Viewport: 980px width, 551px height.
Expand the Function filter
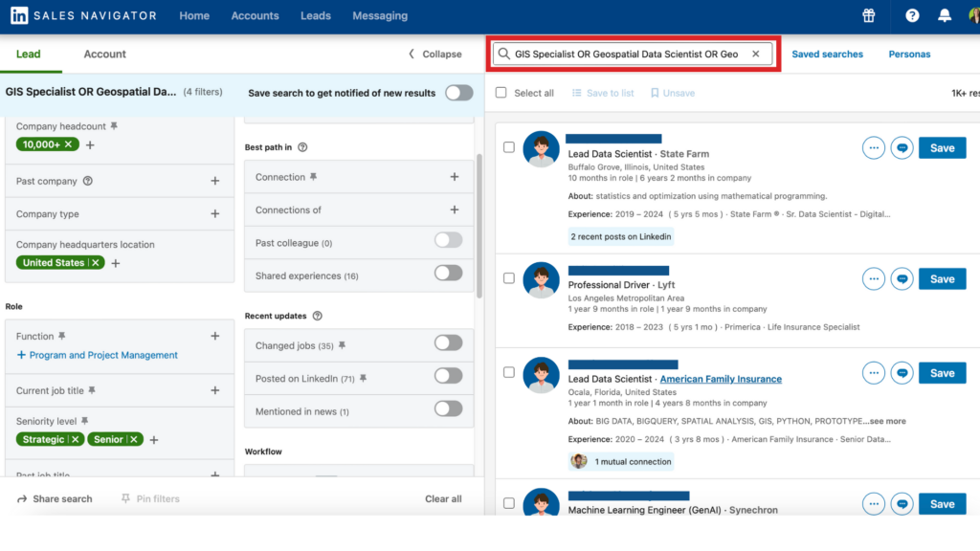(215, 336)
